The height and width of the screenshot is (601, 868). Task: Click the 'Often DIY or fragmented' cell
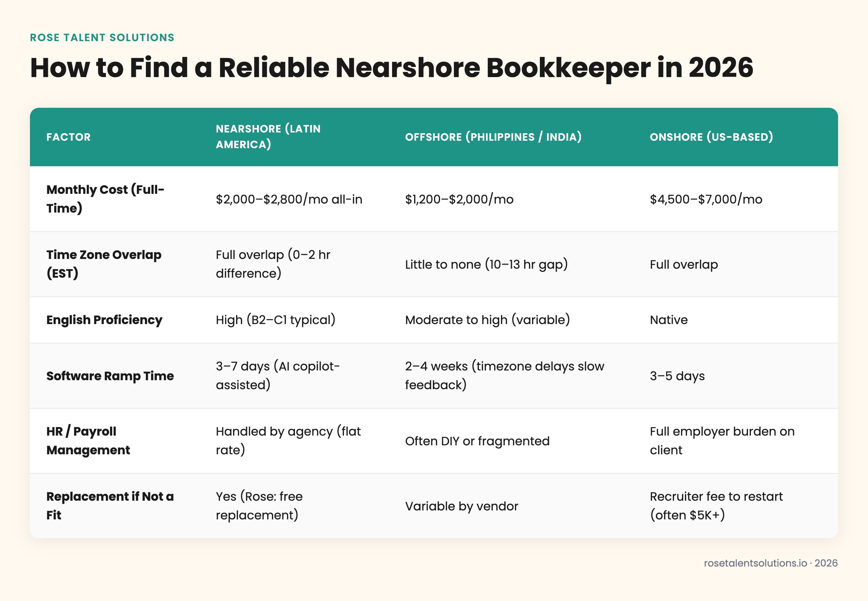pos(477,441)
